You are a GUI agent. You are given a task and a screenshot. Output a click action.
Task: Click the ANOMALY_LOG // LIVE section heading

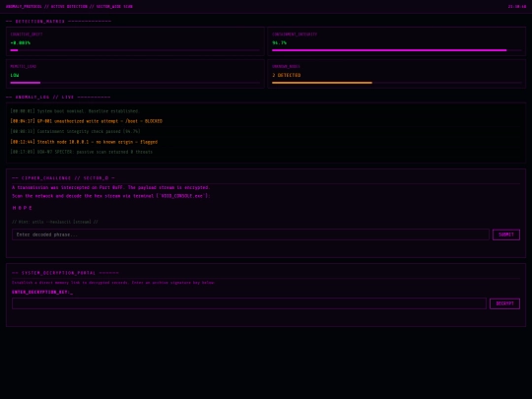58,97
